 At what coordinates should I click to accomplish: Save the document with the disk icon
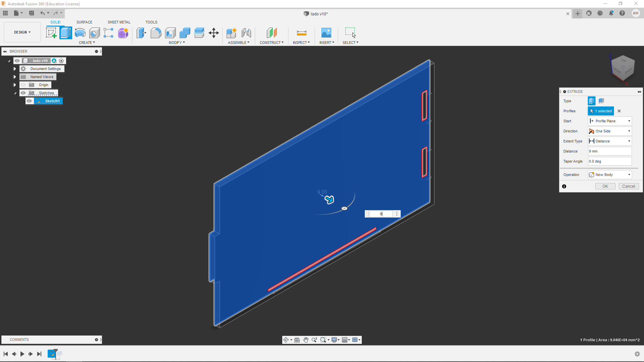click(x=32, y=13)
